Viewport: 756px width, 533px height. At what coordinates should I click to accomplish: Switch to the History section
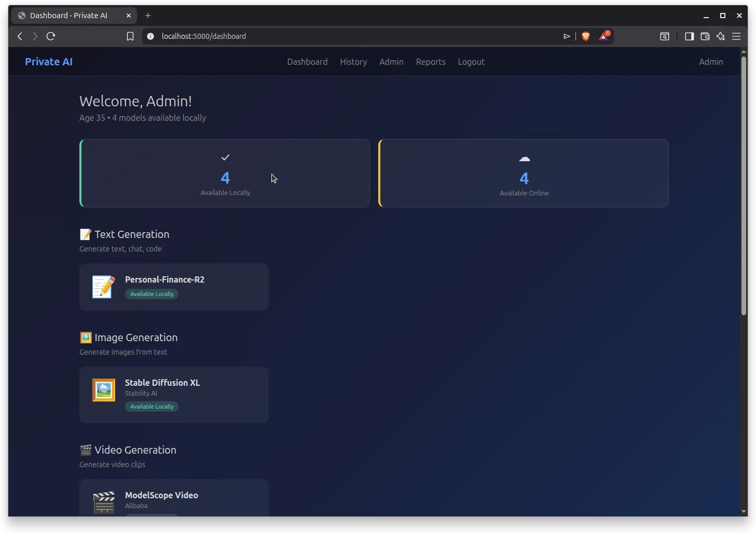pos(353,62)
